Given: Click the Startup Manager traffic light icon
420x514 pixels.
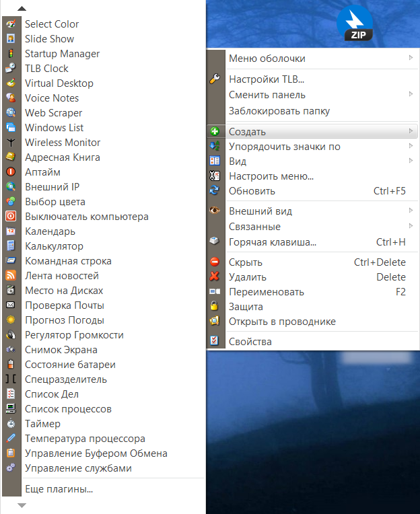Looking at the screenshot, I should coord(11,54).
